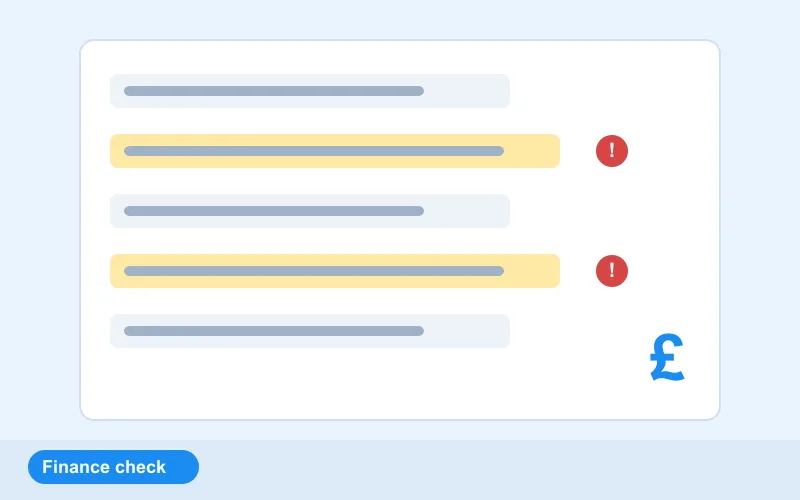Screen dimensions: 800x500
Task: Click the lower red exclamation alert icon
Action: (x=612, y=271)
